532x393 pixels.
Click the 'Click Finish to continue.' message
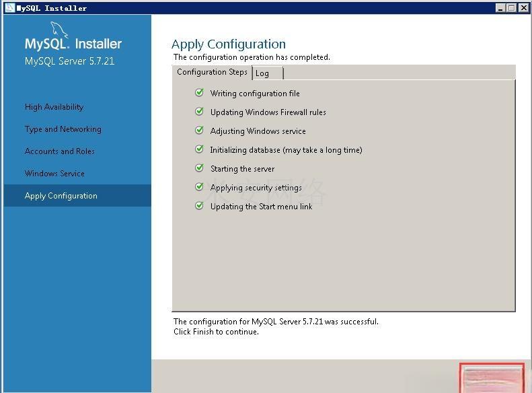216,332
